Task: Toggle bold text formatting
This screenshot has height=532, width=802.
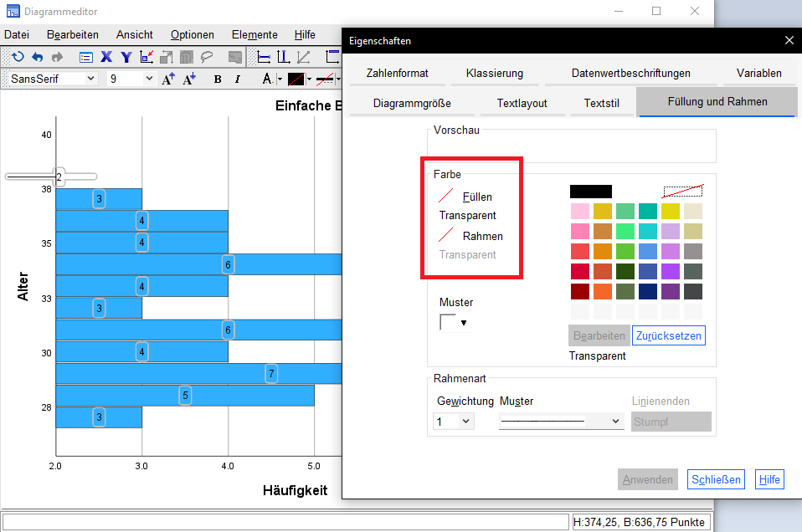Action: point(216,79)
